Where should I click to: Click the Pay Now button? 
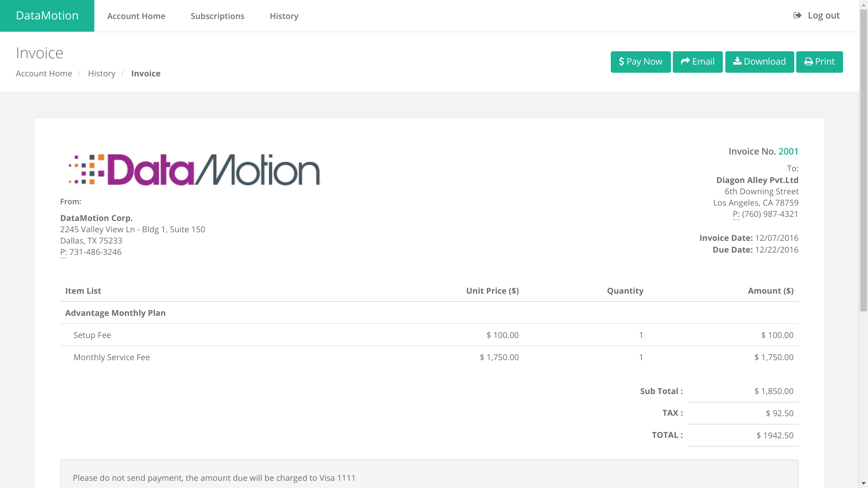tap(641, 62)
